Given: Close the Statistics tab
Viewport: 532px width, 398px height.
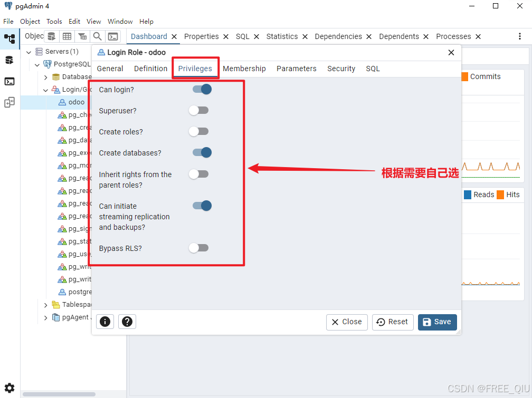Looking at the screenshot, I should pos(305,36).
